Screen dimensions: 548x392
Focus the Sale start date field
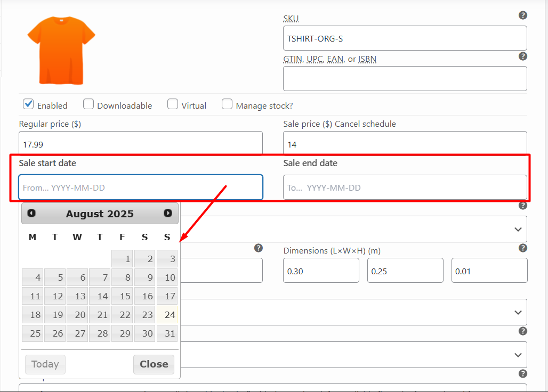tap(141, 187)
